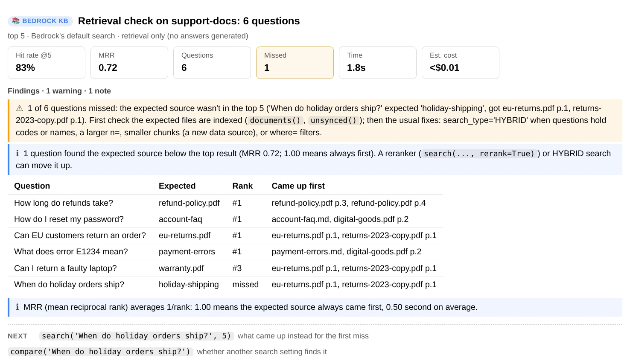
Task: Select the 'How do I reset my password?' row
Action: point(225,219)
